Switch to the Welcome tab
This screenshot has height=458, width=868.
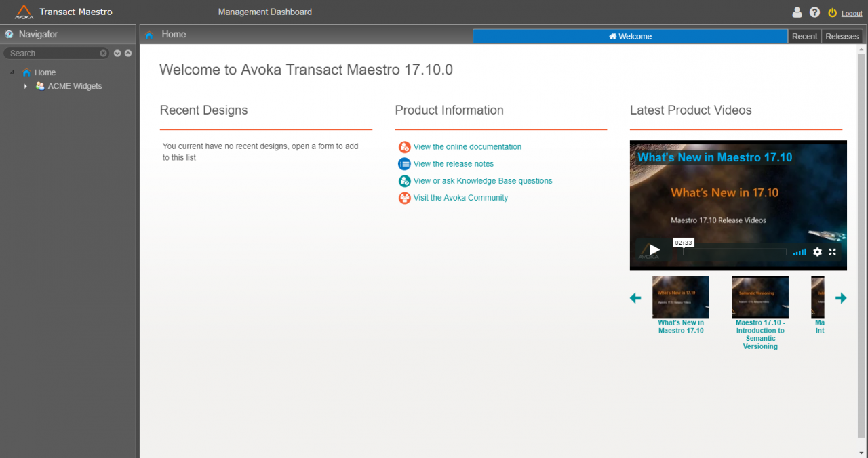point(630,37)
